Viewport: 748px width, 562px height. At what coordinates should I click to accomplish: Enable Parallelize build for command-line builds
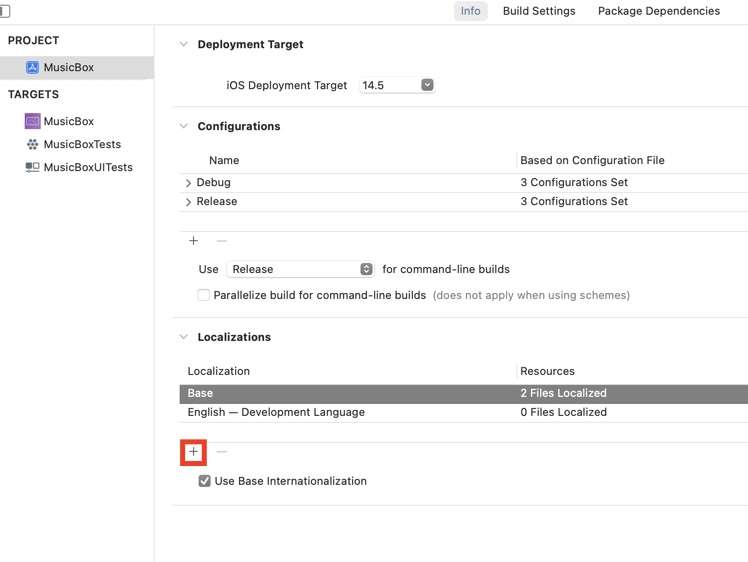click(204, 295)
